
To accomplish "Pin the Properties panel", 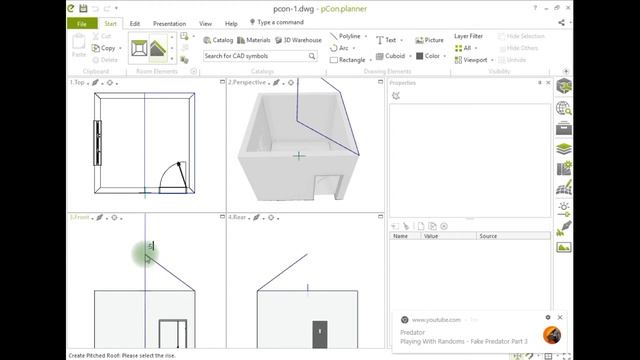I will pyautogui.click(x=540, y=82).
